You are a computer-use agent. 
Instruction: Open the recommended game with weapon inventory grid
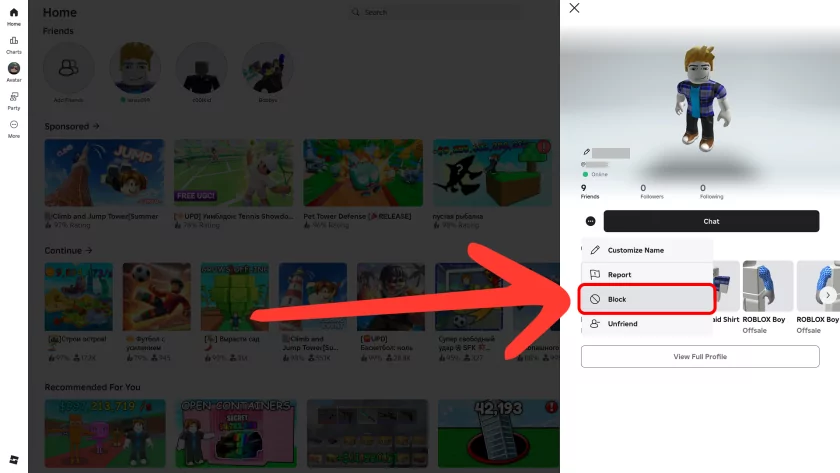tap(368, 433)
